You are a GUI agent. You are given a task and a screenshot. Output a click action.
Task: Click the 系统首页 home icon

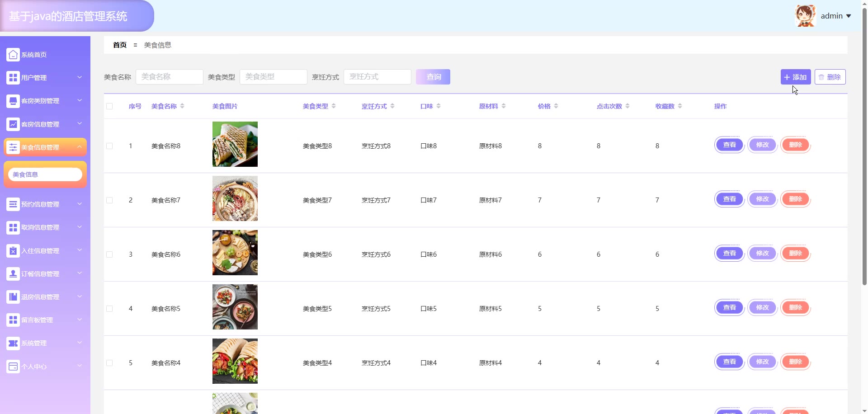click(x=13, y=55)
